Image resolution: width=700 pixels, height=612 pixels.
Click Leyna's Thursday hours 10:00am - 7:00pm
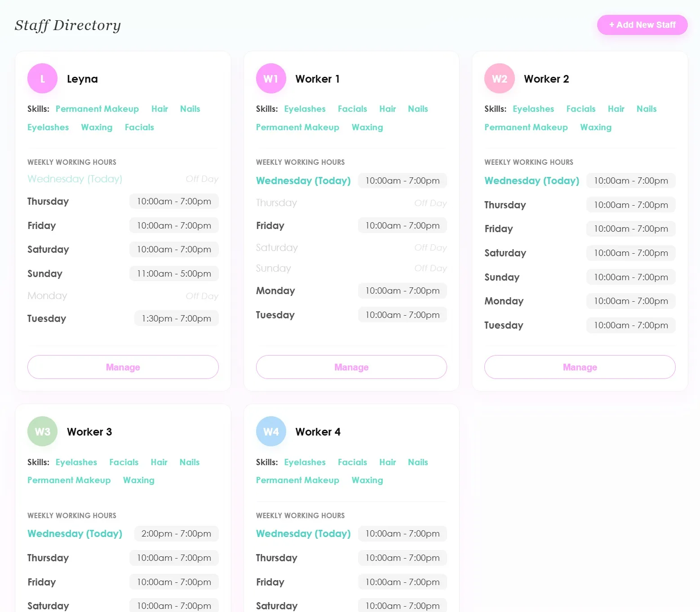174,201
